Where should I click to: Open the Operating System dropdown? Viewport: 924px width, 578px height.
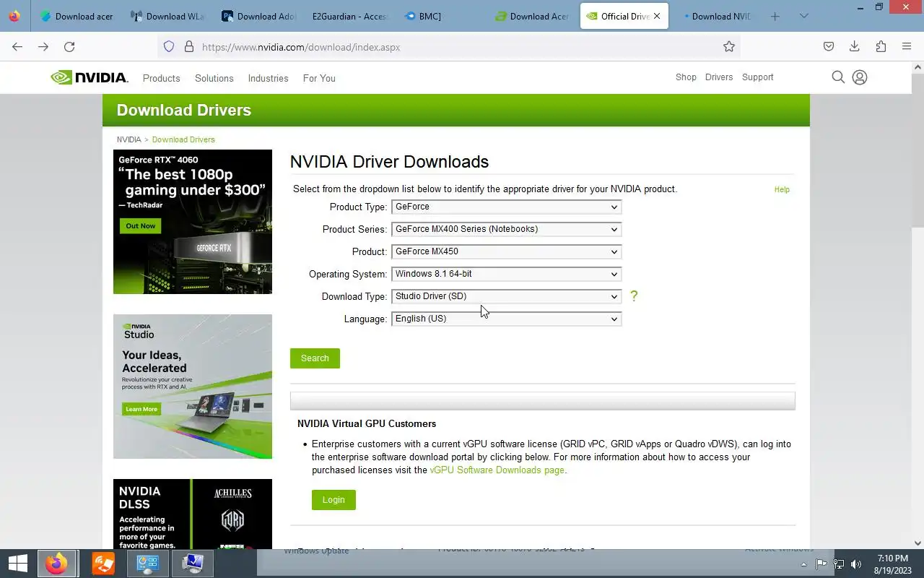coord(507,274)
